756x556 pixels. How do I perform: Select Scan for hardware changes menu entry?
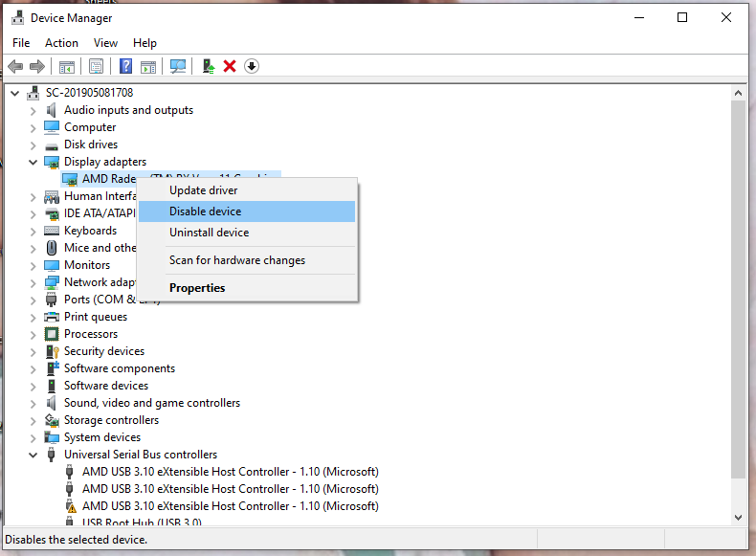(247, 260)
